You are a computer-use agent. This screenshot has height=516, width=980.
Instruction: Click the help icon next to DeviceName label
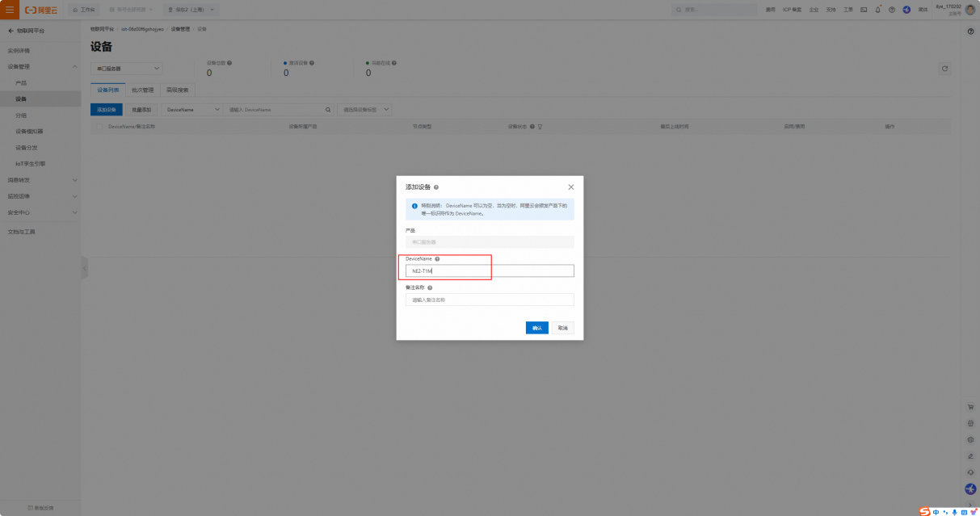click(437, 259)
